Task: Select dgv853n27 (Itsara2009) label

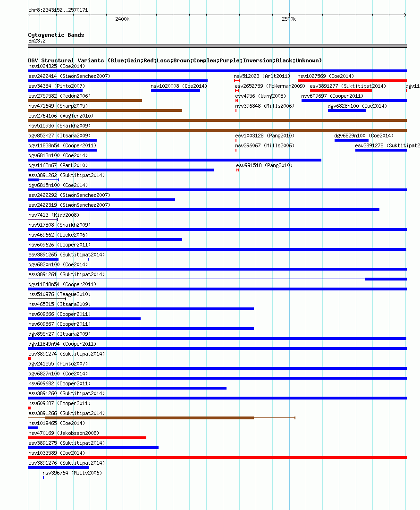Action: coord(59,136)
